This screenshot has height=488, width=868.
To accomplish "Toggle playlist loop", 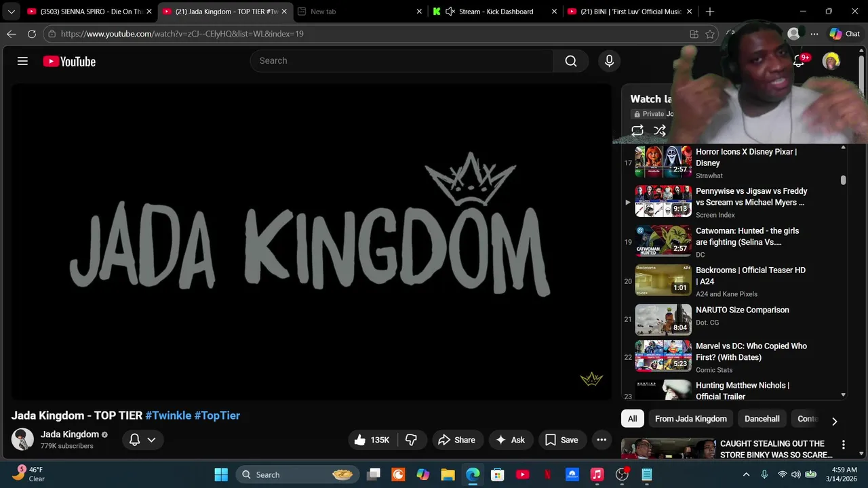I will (x=637, y=130).
